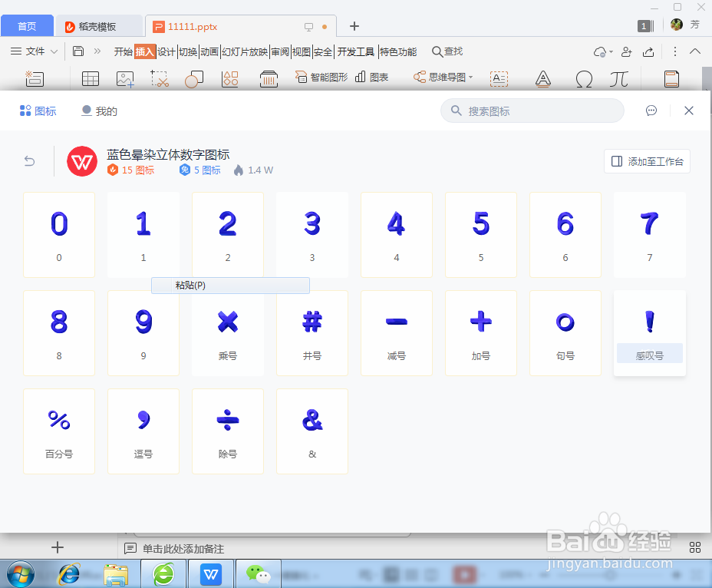The width and height of the screenshot is (712, 588).
Task: Open the 视图 ribbon tab
Action: [x=301, y=51]
